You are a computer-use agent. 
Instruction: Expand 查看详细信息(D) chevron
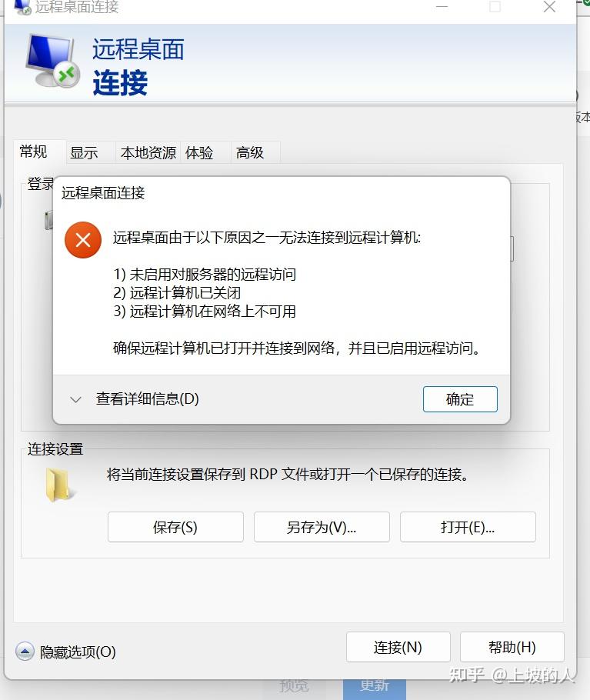coord(76,399)
